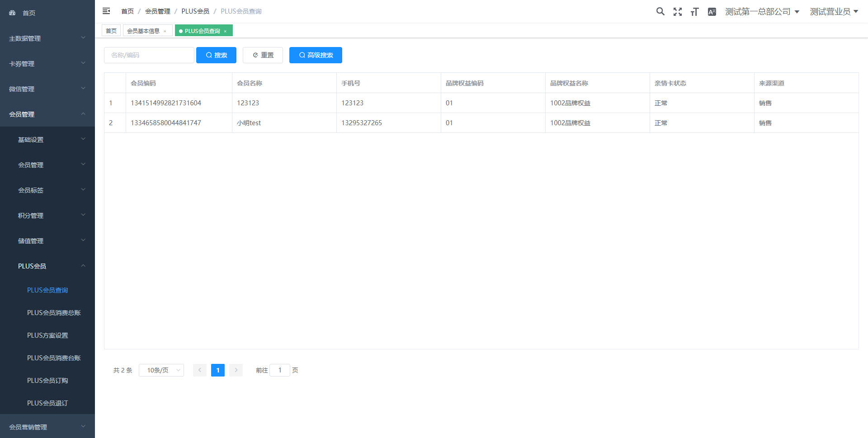Open PLUS会员查询 in the sidebar

(47, 290)
